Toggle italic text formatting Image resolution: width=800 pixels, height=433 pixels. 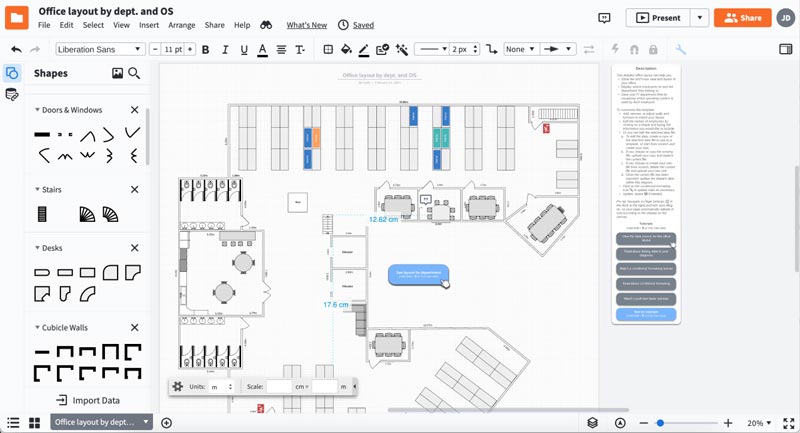click(225, 49)
